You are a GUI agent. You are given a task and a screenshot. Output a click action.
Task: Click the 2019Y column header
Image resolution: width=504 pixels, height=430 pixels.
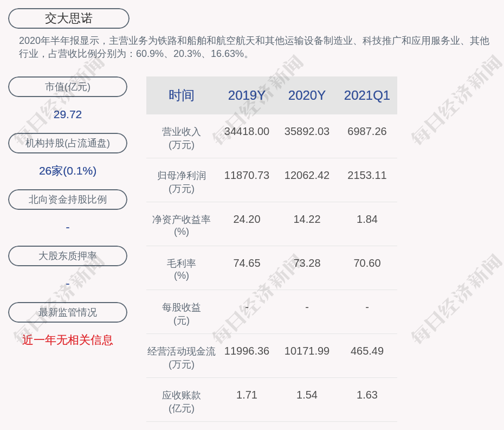(247, 95)
